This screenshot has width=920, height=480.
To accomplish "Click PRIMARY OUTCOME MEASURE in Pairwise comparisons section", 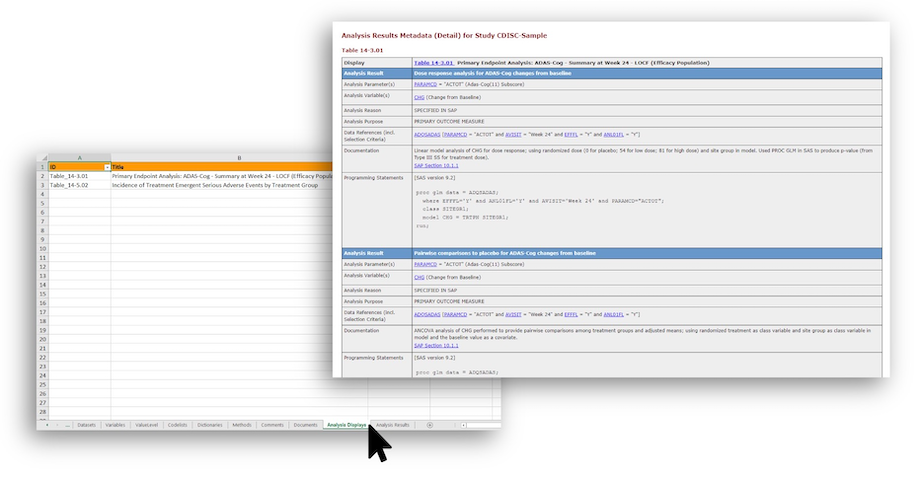I will (x=449, y=302).
